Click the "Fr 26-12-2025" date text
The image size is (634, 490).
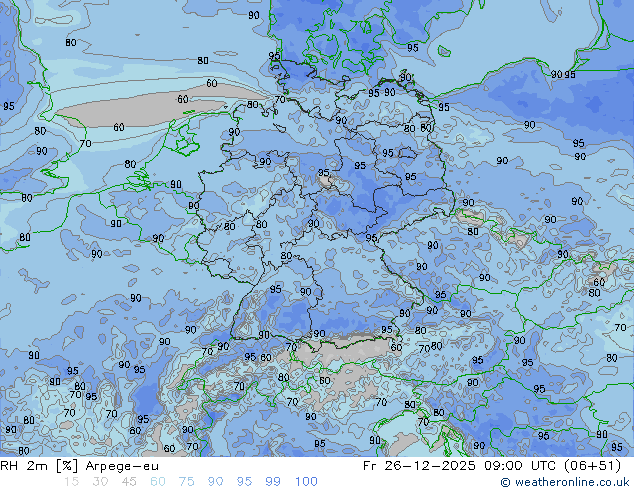click(419, 466)
